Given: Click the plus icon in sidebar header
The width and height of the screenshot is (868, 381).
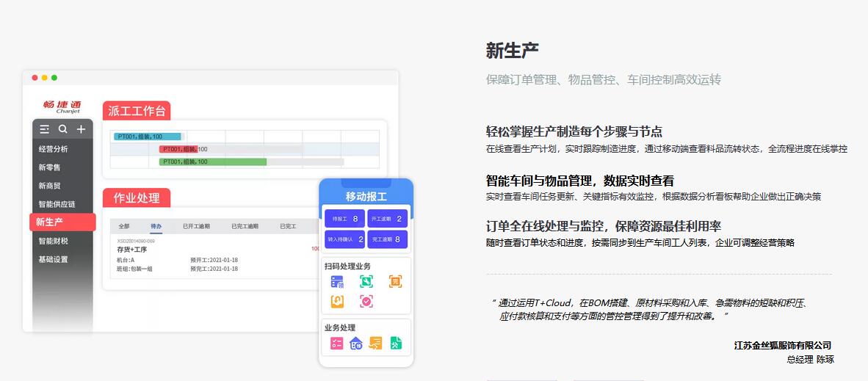Looking at the screenshot, I should tap(81, 129).
